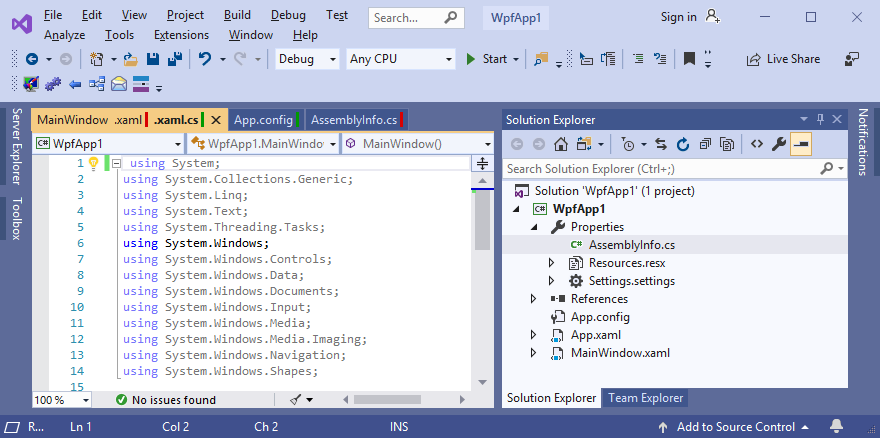Toggle the View Code button in Solution Explorer
Viewport: 880px width, 438px height.
pos(757,144)
